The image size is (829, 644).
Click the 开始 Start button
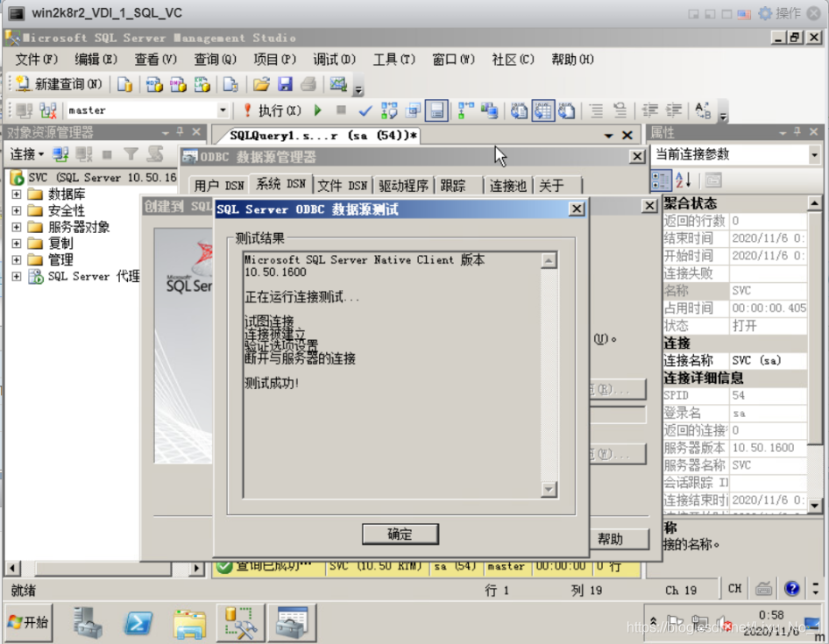(x=30, y=622)
